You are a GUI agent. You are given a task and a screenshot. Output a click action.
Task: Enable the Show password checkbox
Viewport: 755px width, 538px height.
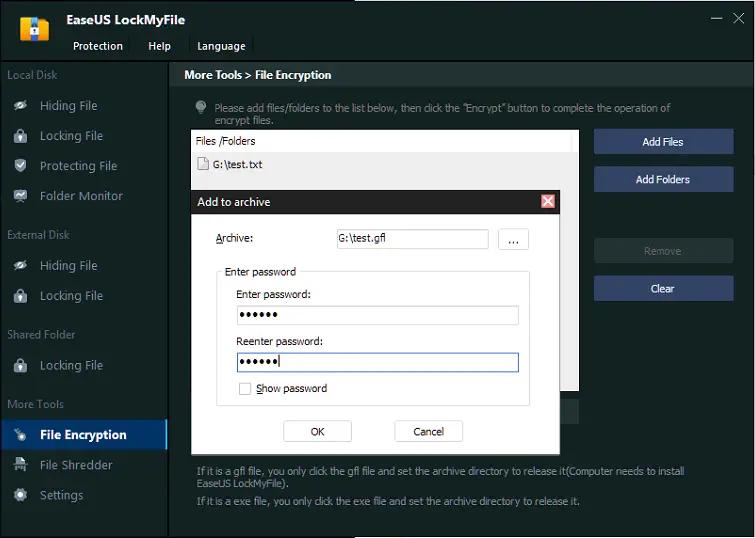pyautogui.click(x=245, y=389)
